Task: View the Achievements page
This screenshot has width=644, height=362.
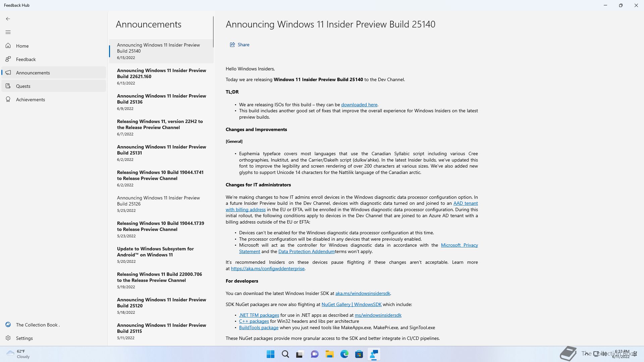Action: [54, 99]
